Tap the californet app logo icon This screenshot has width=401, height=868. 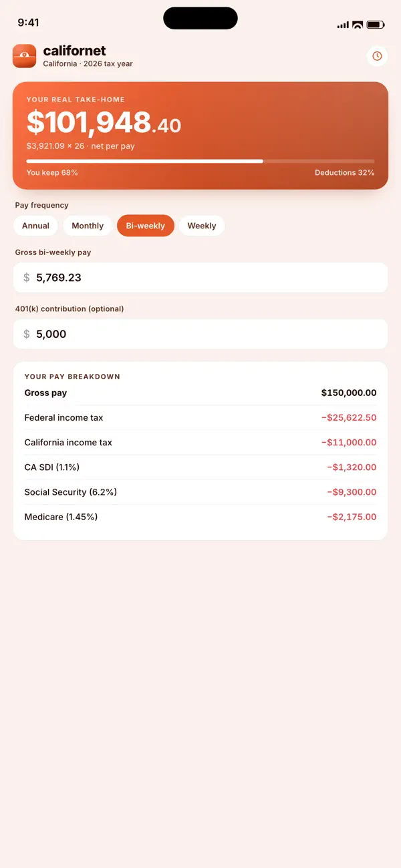(24, 56)
